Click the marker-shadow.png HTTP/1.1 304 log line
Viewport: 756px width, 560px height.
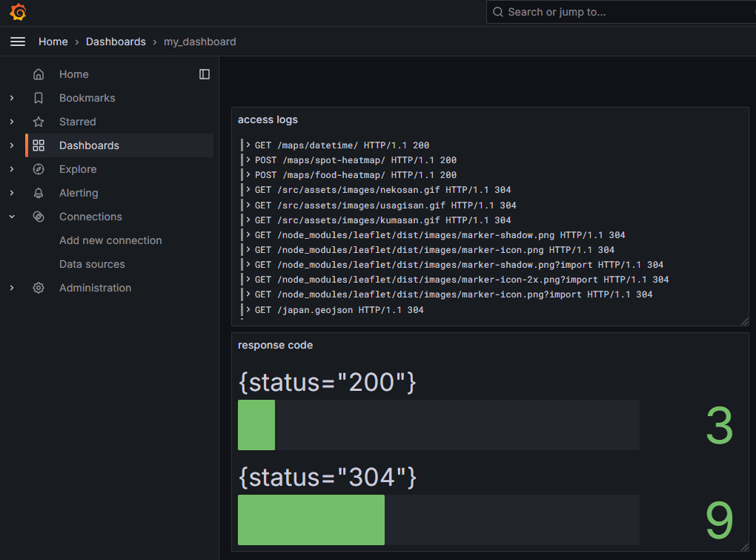tap(440, 235)
